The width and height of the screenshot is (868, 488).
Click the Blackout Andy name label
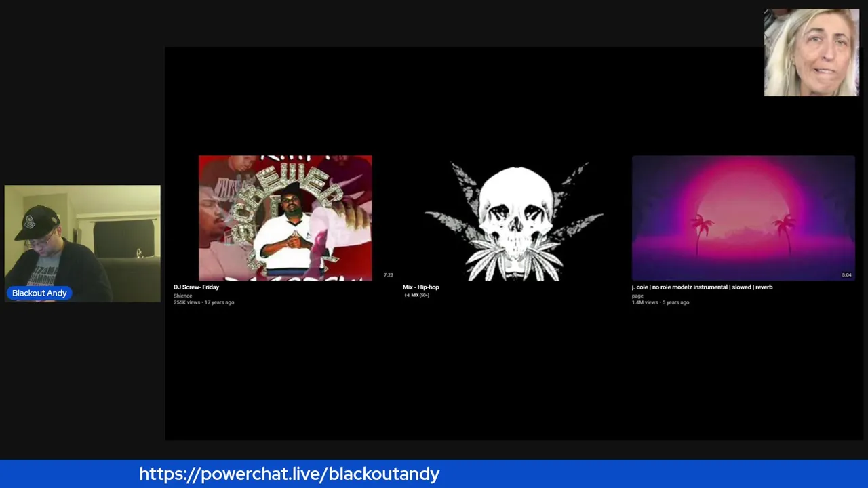tap(39, 293)
